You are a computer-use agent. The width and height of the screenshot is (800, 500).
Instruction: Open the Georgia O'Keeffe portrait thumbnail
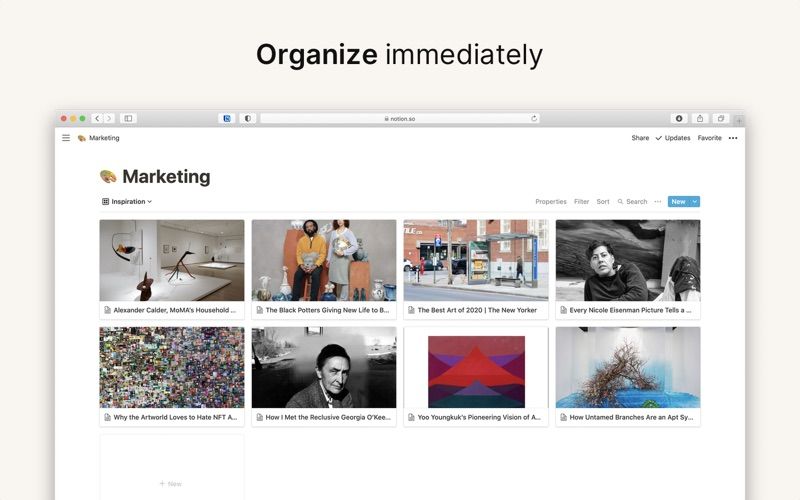pos(324,367)
